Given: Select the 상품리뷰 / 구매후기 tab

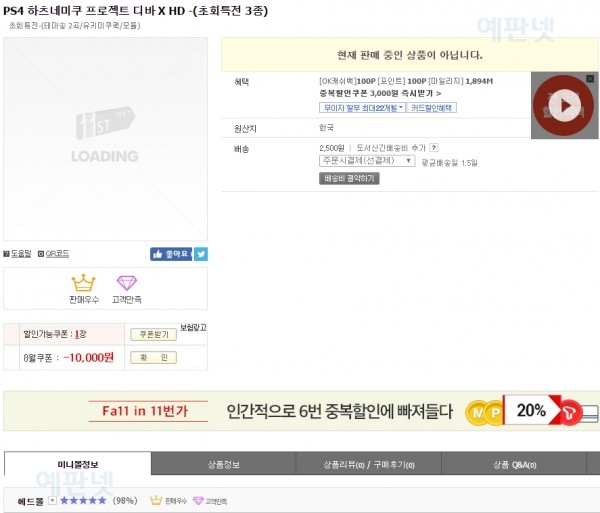Looking at the screenshot, I should point(368,464).
